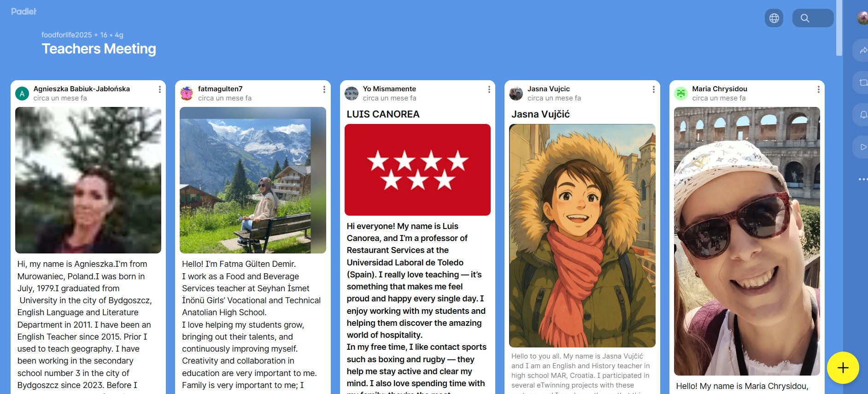Open options menu on Jasna Vujcic's post
The width and height of the screenshot is (868, 394).
click(653, 89)
